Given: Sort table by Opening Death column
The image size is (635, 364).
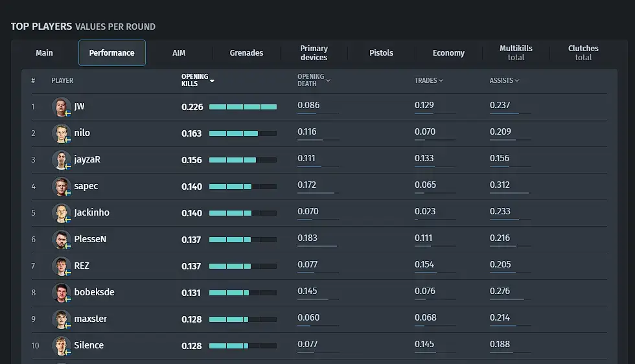Looking at the screenshot, I should (314, 80).
